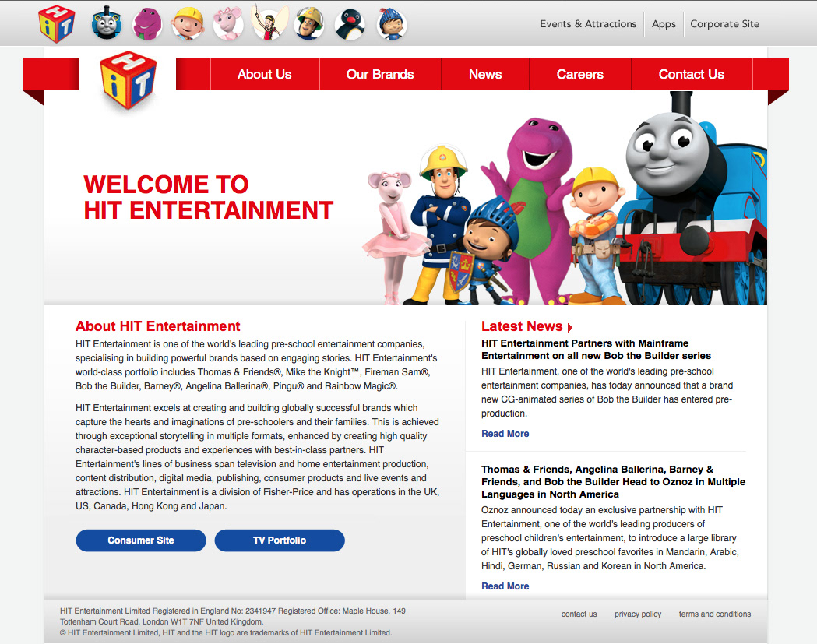Open the Rainbow Magic fairy icon

coord(269,23)
